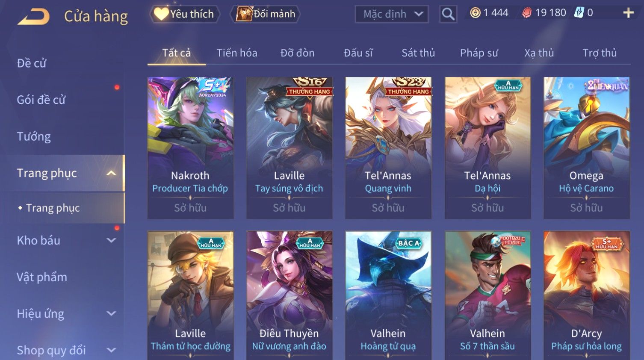Expand the Shop quy đổi section
The image size is (644, 360).
coord(111,350)
